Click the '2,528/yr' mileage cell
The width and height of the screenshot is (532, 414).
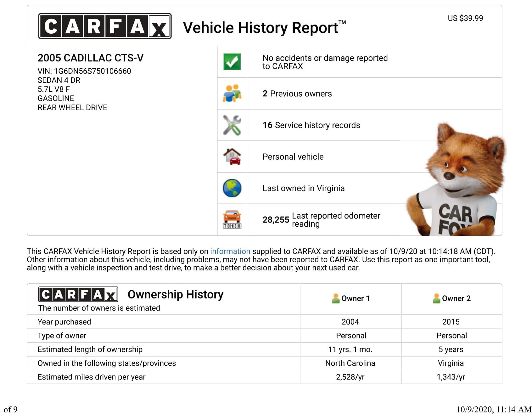[x=350, y=377]
